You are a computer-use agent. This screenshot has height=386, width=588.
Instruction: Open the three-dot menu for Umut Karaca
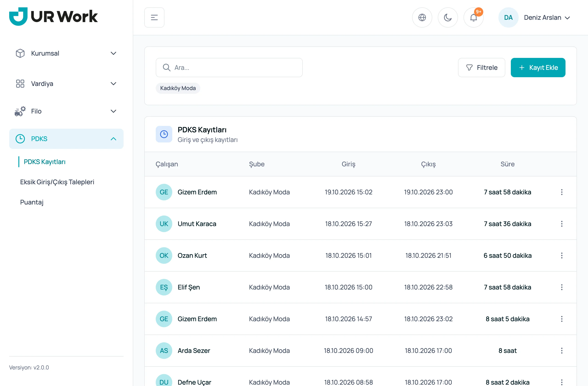tap(562, 224)
